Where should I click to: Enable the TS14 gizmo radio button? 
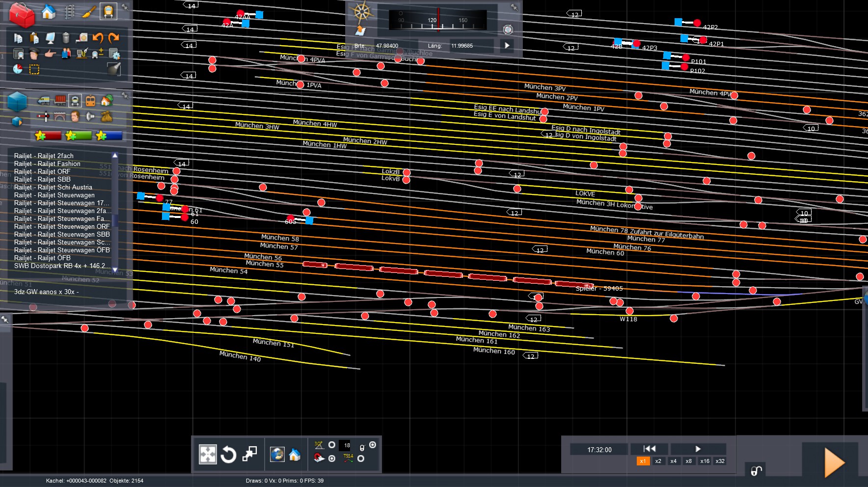(x=361, y=459)
